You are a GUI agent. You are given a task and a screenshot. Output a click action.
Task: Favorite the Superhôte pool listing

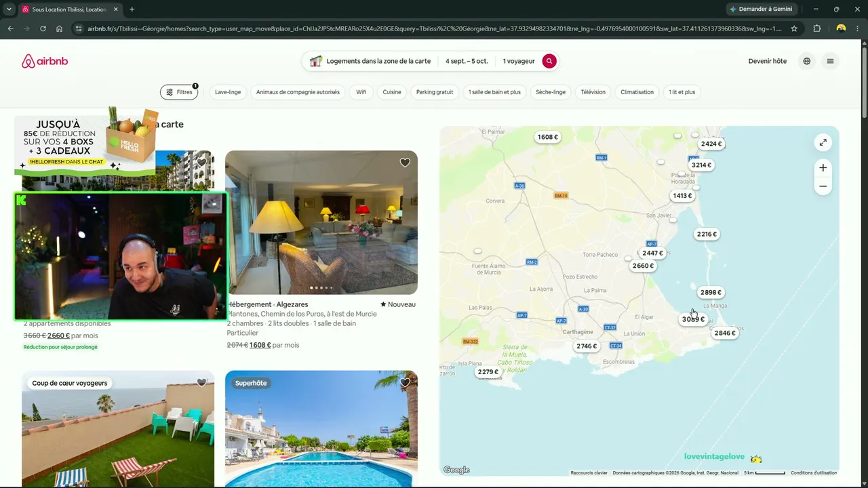[405, 383]
